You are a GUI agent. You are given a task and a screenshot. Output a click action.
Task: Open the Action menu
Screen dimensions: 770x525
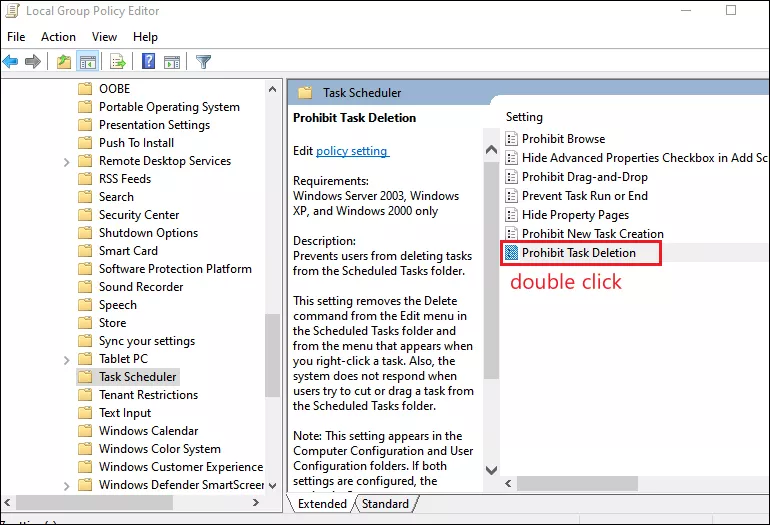click(x=58, y=37)
